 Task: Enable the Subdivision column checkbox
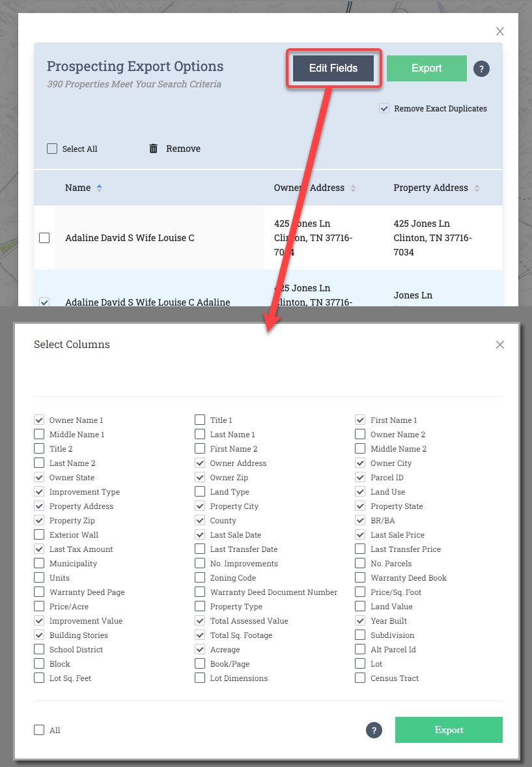click(360, 635)
